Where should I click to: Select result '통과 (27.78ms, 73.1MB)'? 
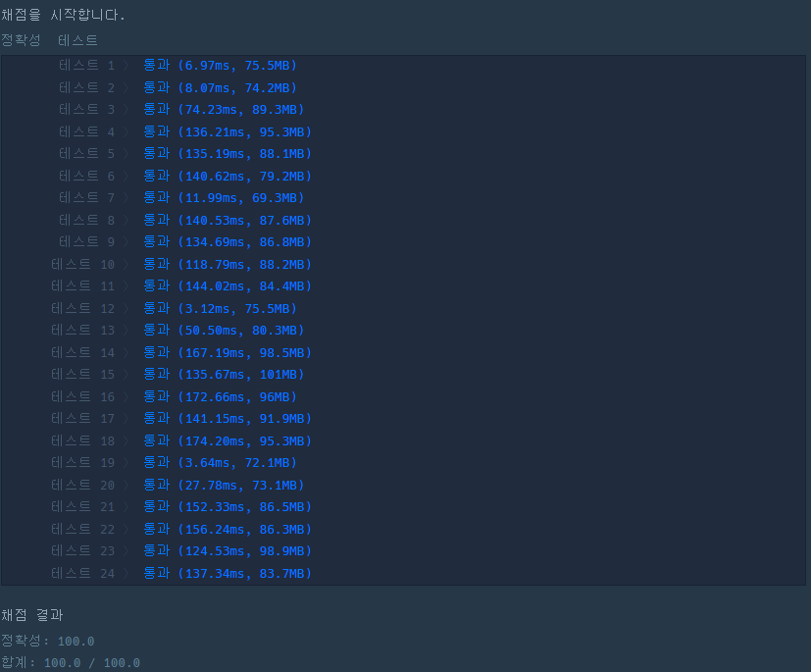point(224,485)
